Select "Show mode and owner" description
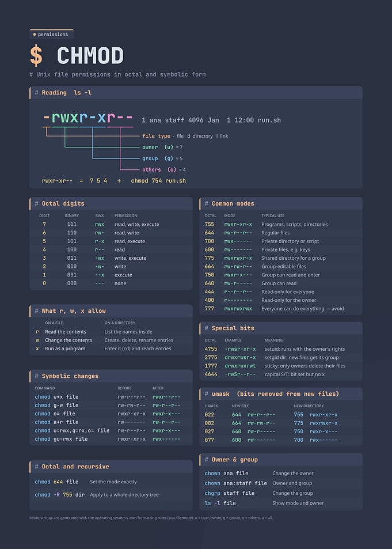This screenshot has width=392, height=549. [298, 503]
